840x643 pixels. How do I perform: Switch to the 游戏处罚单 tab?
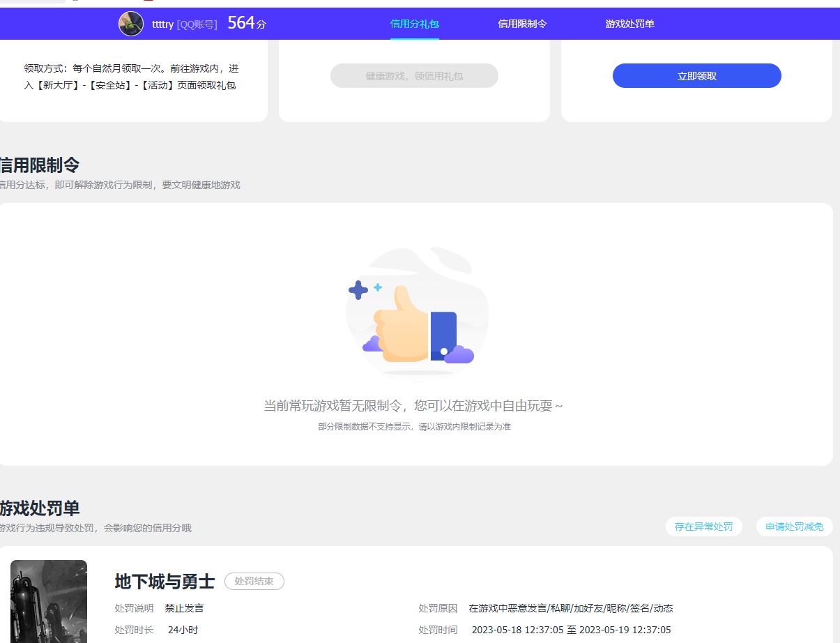click(x=629, y=23)
